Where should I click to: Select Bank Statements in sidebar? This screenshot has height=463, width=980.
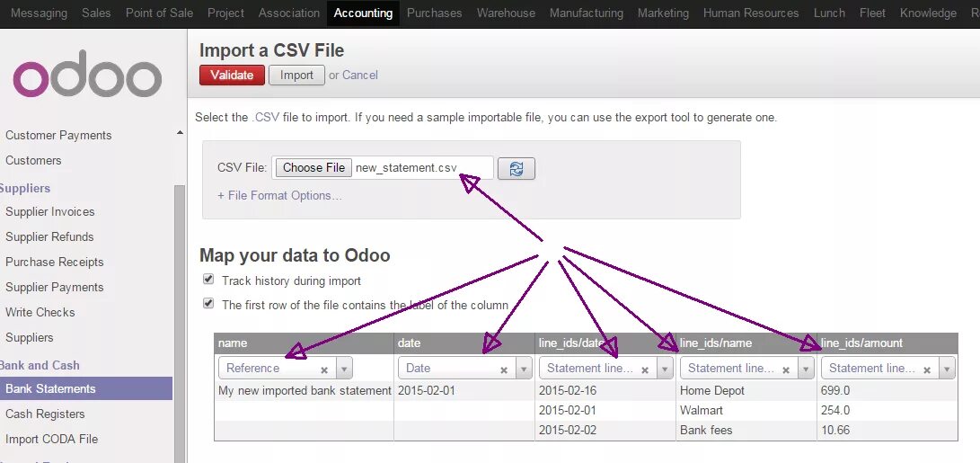point(86,388)
